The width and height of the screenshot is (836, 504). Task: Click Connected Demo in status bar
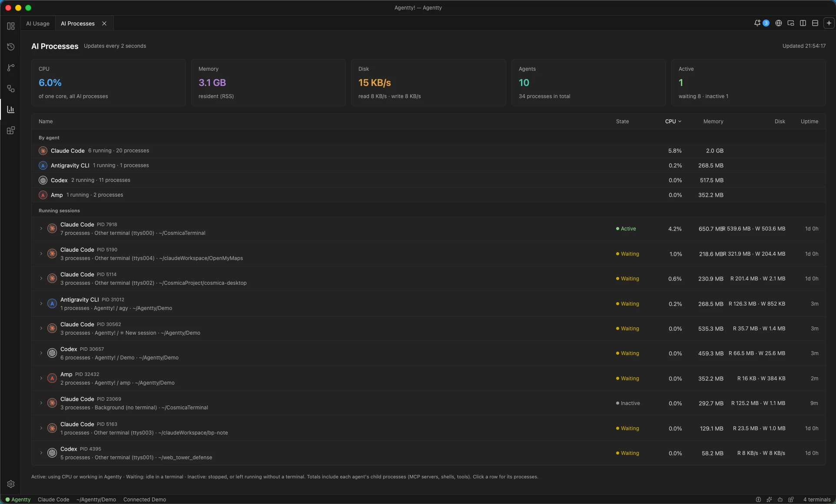click(x=145, y=499)
